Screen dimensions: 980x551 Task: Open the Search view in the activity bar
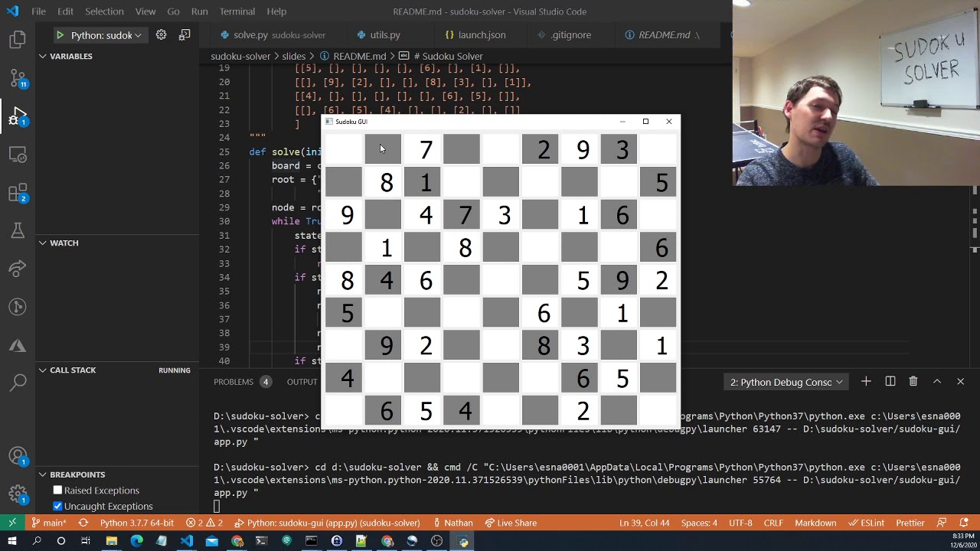pyautogui.click(x=18, y=383)
